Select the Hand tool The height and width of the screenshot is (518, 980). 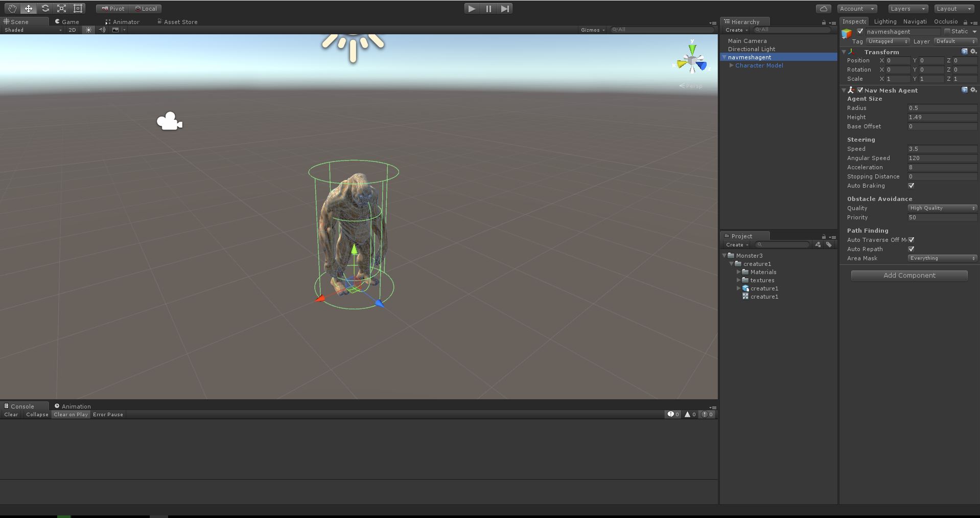(x=12, y=9)
